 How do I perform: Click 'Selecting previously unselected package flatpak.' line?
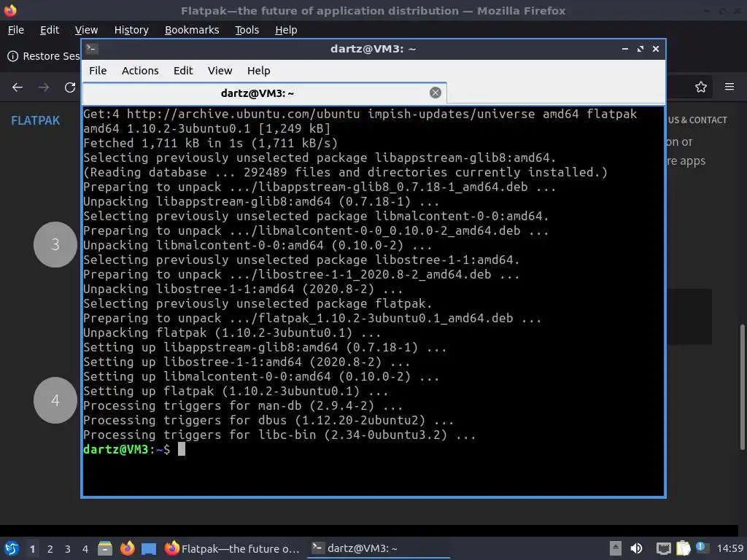point(258,304)
